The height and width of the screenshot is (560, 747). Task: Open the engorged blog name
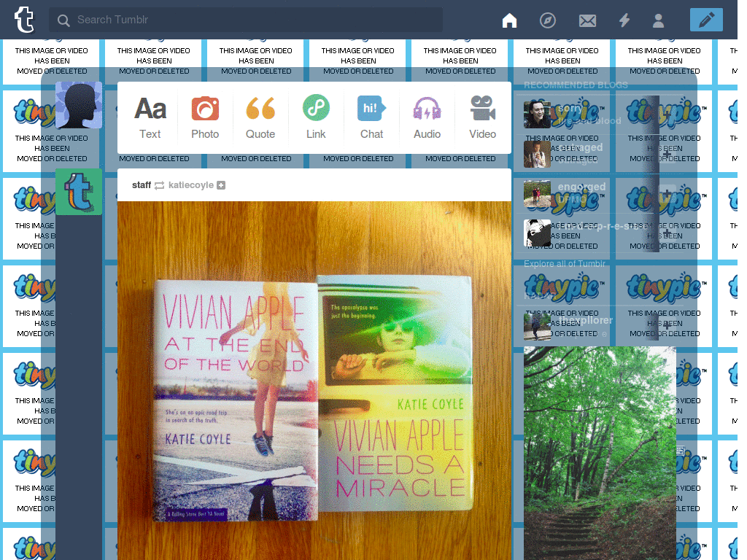[581, 187]
